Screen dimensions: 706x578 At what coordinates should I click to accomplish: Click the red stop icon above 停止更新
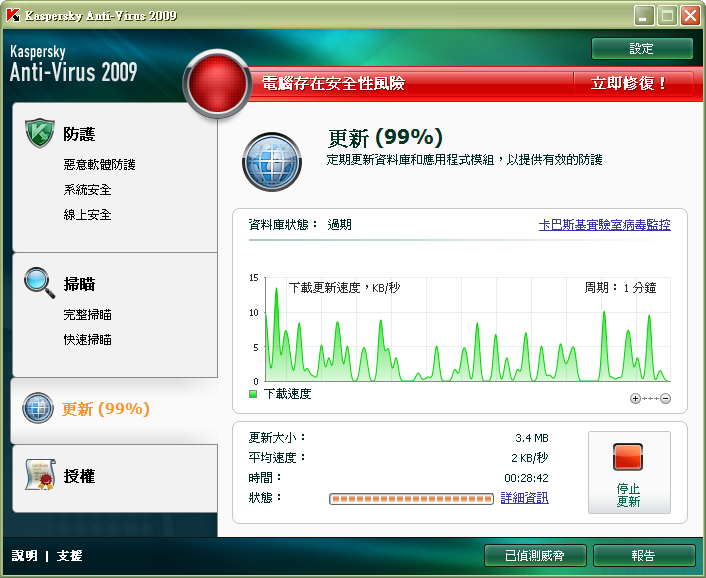pyautogui.click(x=628, y=457)
